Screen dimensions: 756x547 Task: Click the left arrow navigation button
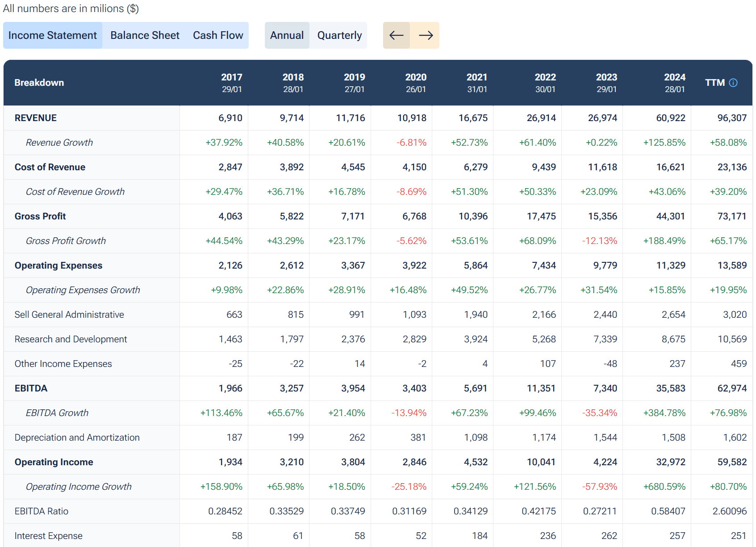coord(396,35)
